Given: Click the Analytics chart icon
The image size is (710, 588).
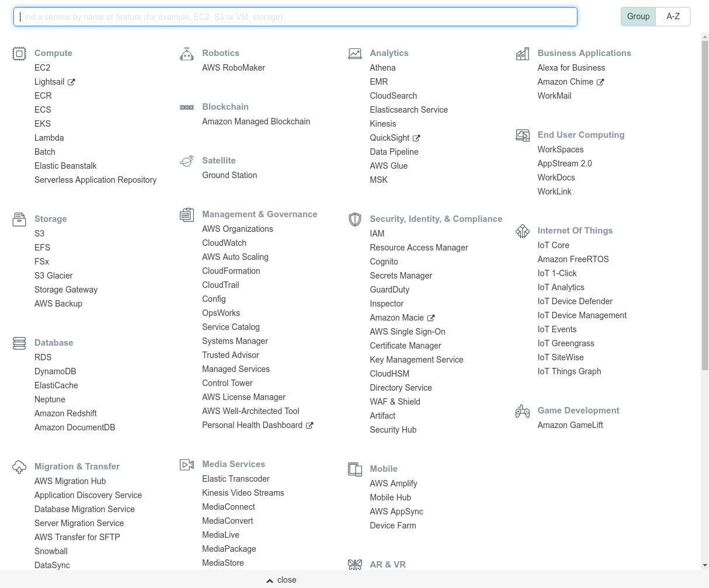Looking at the screenshot, I should coord(354,54).
